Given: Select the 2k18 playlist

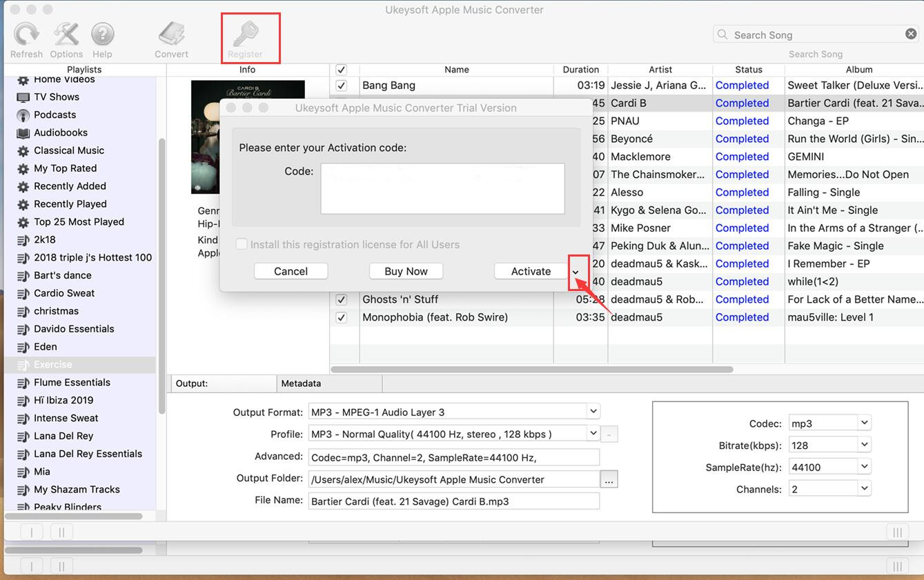Looking at the screenshot, I should [45, 240].
